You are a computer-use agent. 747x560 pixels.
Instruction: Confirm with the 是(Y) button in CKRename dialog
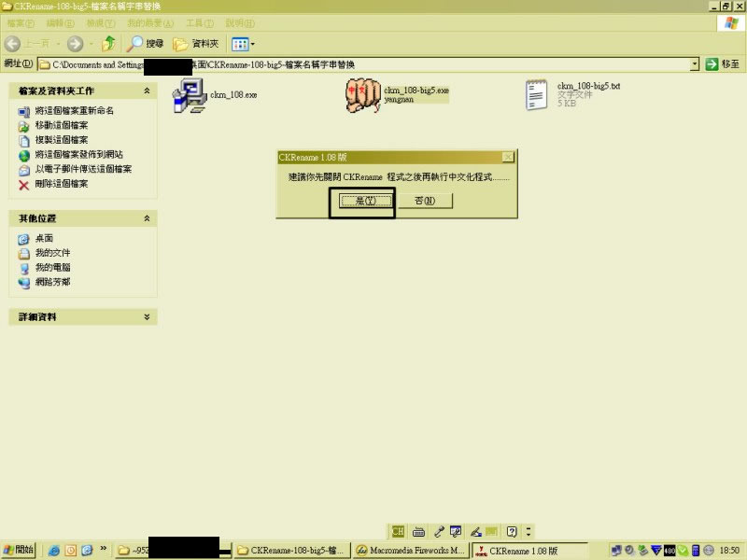point(365,201)
